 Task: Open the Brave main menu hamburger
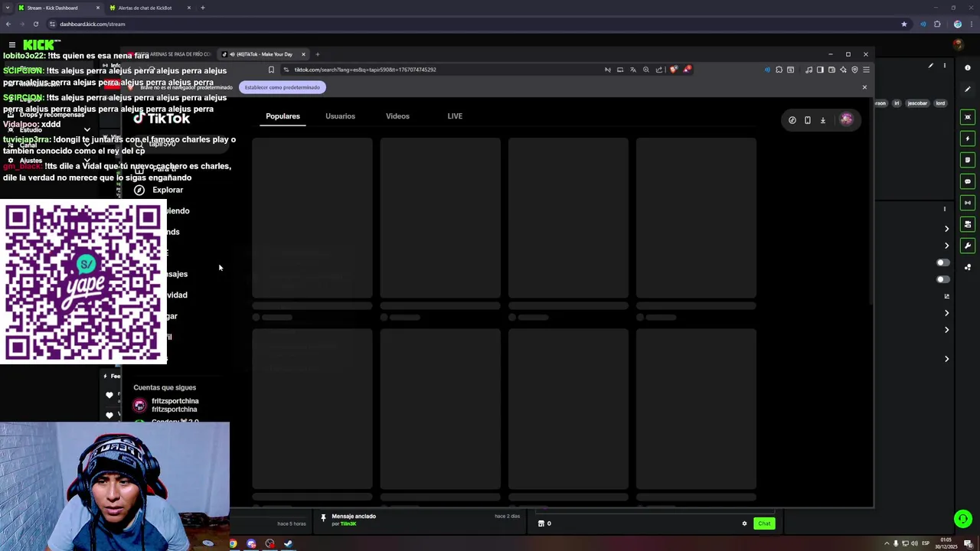[866, 70]
